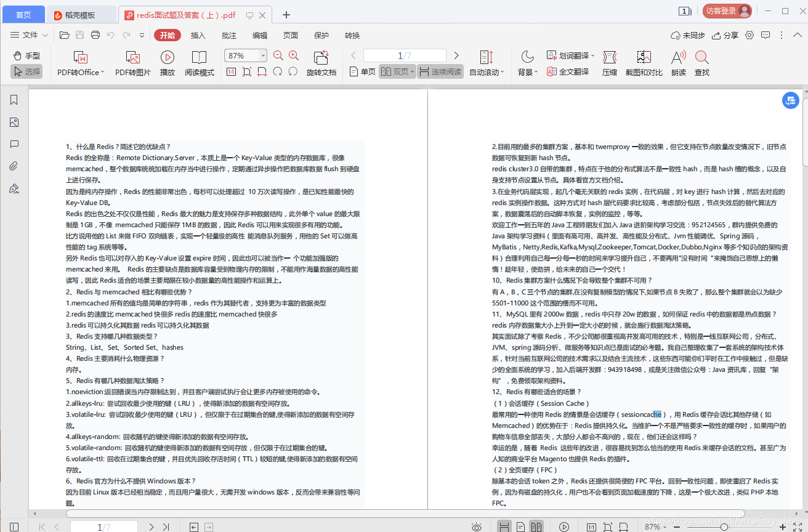Viewport: 808px width, 532px height.
Task: Click the 访客登录 login button
Action: tap(727, 11)
